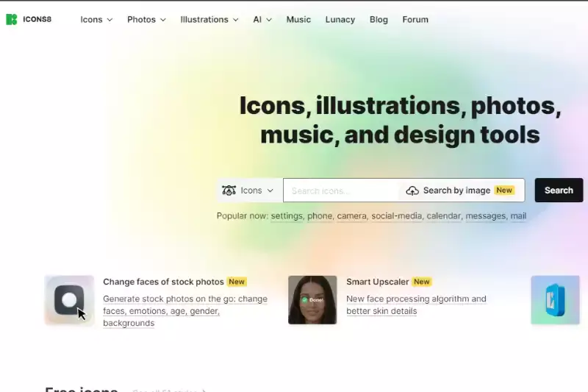Screen dimensions: 588x392
Task: Select the popular tag phone
Action: coord(320,216)
